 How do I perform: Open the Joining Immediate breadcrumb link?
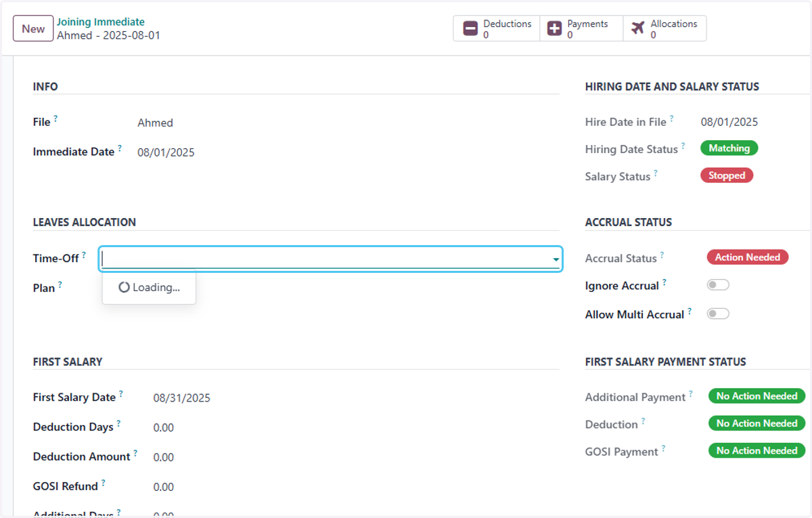pyautogui.click(x=100, y=22)
